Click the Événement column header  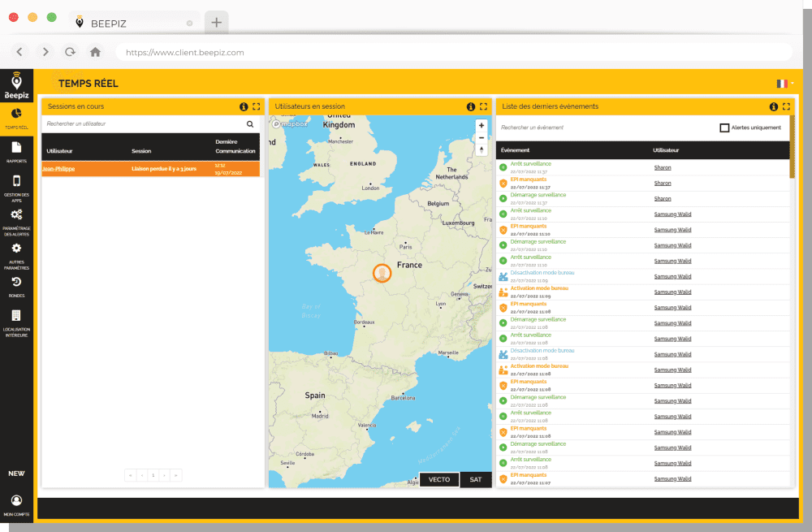pyautogui.click(x=515, y=150)
